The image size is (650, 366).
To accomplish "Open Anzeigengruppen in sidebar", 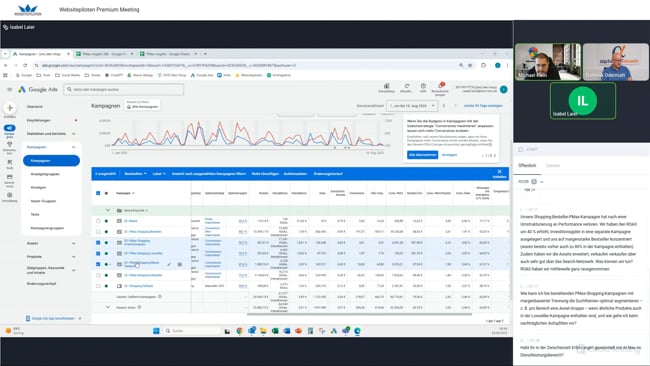I will (45, 174).
